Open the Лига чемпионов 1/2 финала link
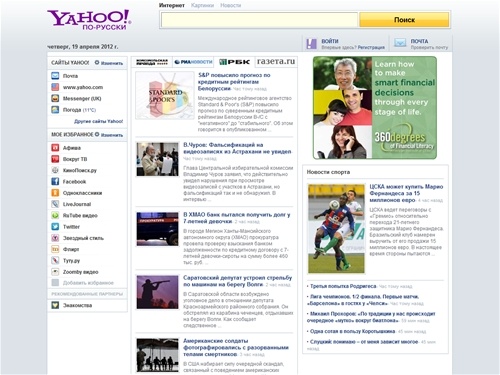 tap(364, 300)
